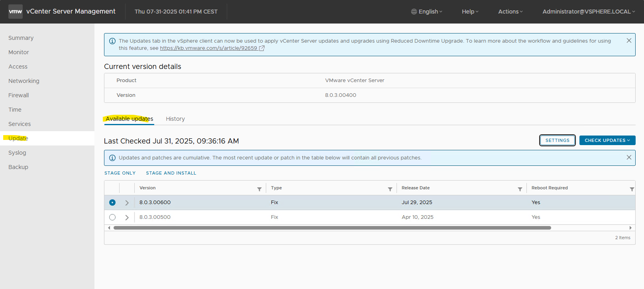Open external link icon beside KB article

click(x=262, y=48)
